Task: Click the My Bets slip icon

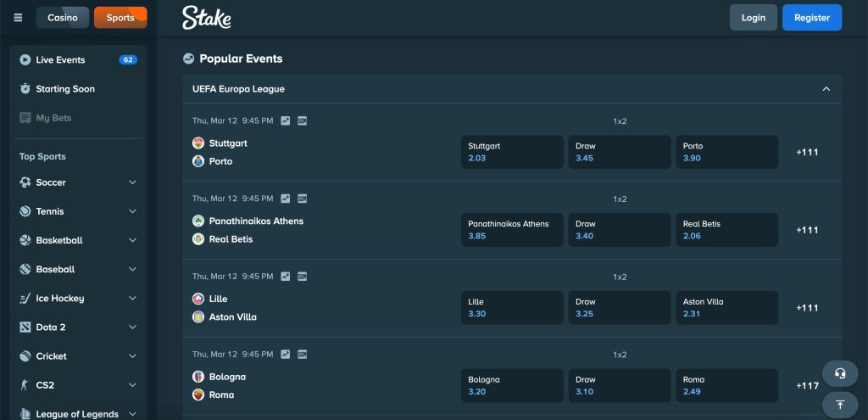Action: (x=25, y=117)
